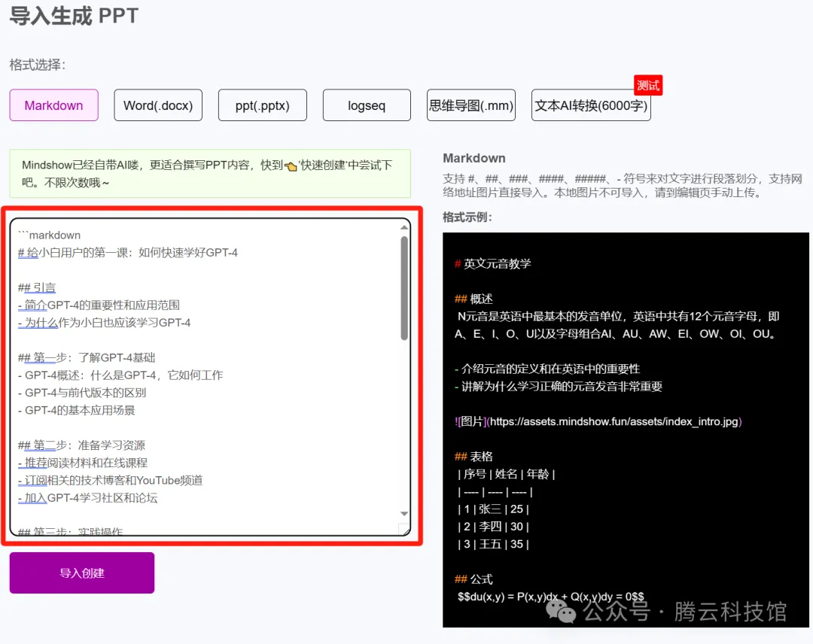Viewport: 813px width, 644px height.
Task: Choose the ppt(.pptx) format
Action: click(x=262, y=105)
